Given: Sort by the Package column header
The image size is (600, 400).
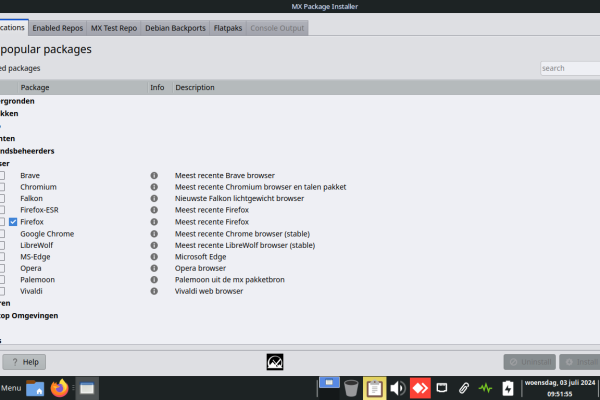Looking at the screenshot, I should (x=80, y=88).
